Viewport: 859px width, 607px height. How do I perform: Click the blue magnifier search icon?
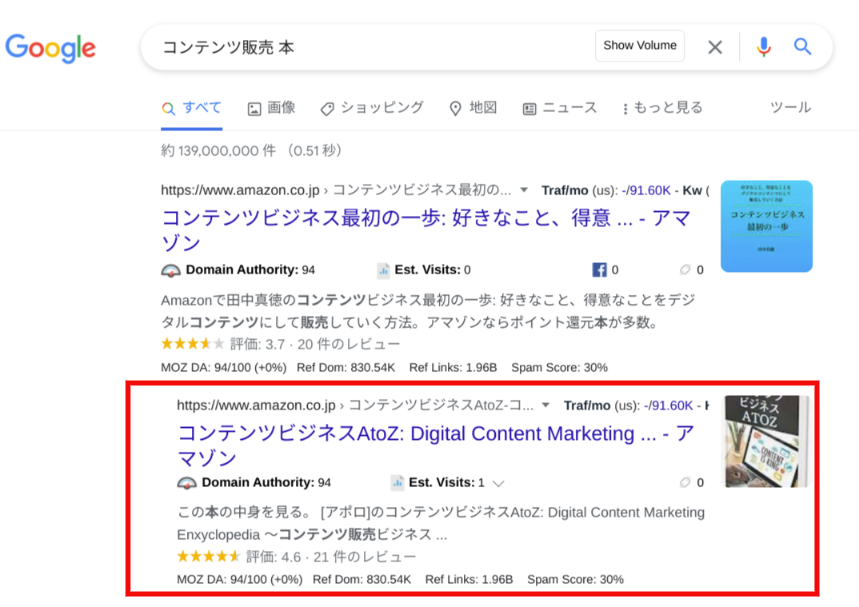click(803, 47)
